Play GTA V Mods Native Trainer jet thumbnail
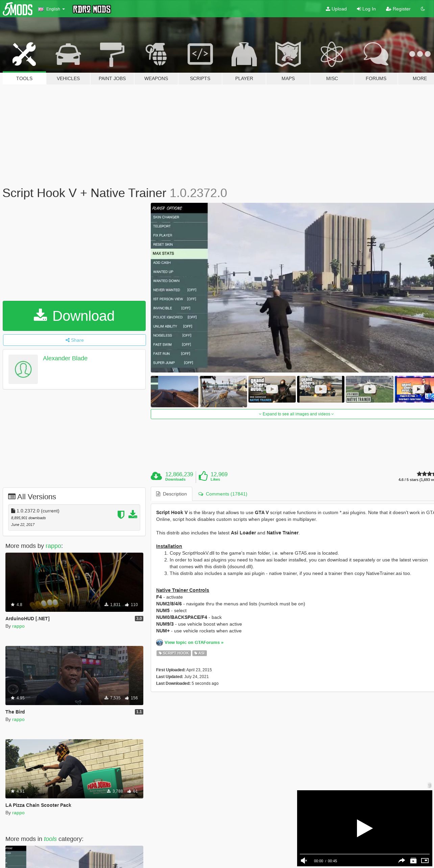Image resolution: width=434 pixels, height=868 pixels. [370, 389]
